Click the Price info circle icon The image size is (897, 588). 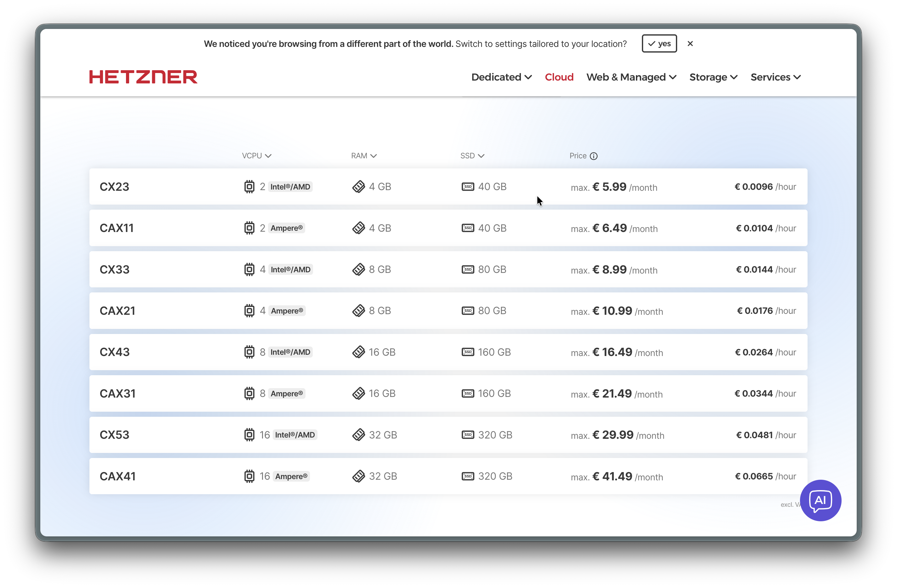[x=593, y=156]
